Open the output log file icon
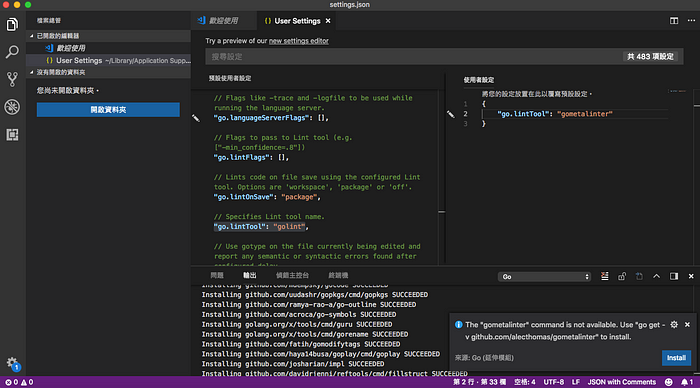This screenshot has width=700, height=388. click(639, 276)
